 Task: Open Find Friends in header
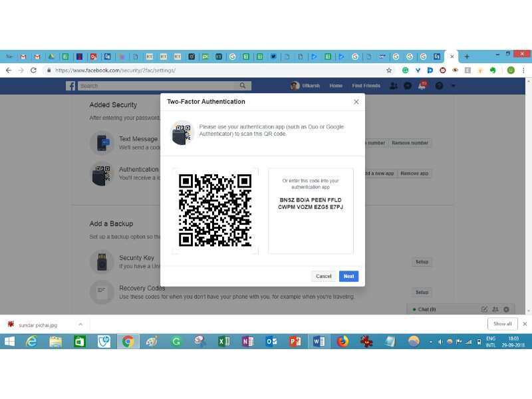[366, 86]
